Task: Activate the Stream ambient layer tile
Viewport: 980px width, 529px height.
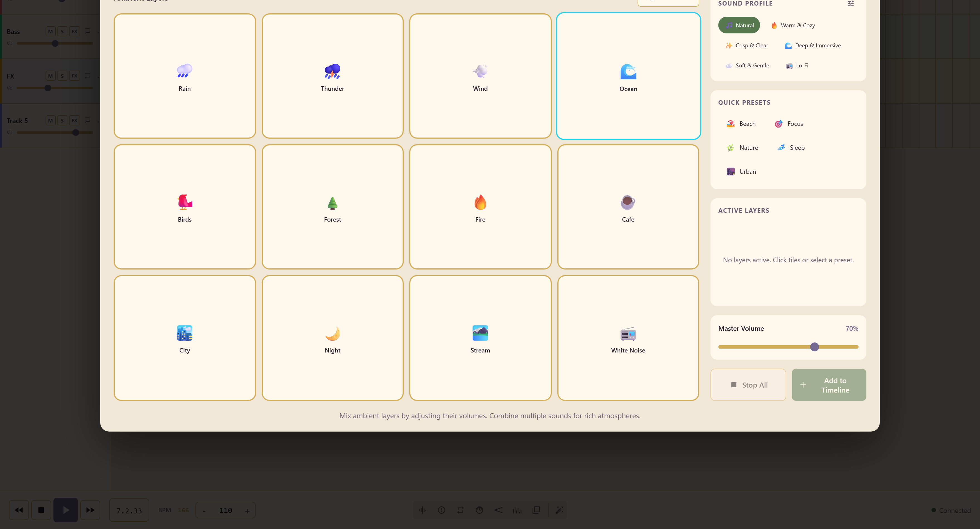Action: tap(480, 338)
